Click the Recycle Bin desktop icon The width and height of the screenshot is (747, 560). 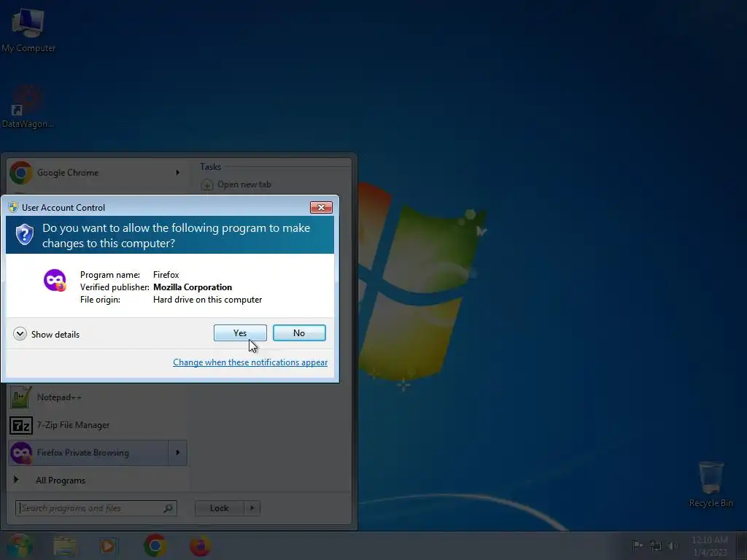click(x=711, y=484)
